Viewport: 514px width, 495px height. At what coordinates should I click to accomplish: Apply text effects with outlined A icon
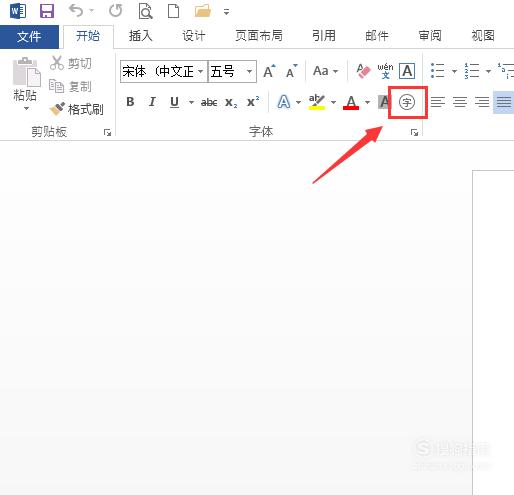(x=284, y=102)
